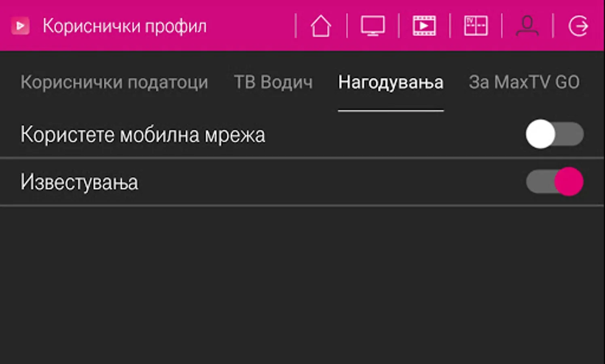Click the white knob of mobile network switch
605x364 pixels.
tap(540, 134)
